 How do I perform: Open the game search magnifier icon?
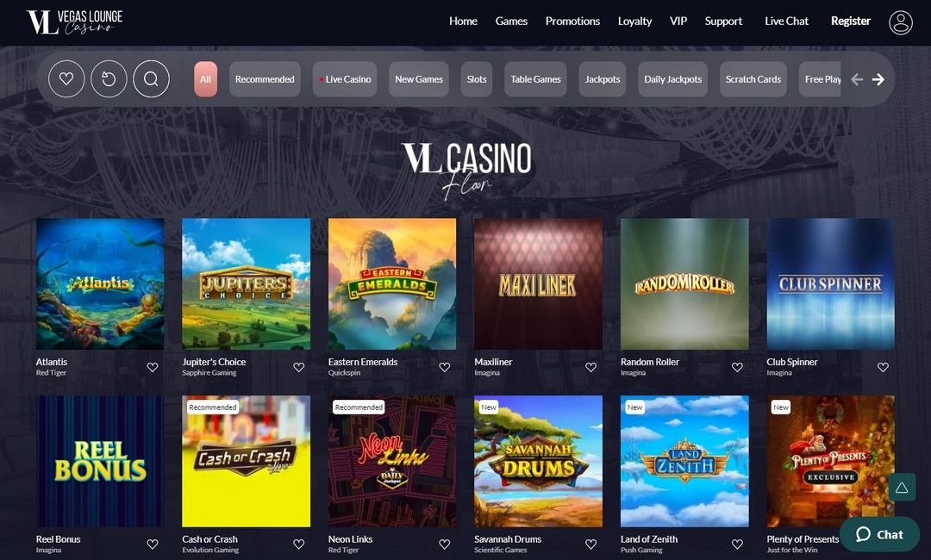tap(152, 79)
